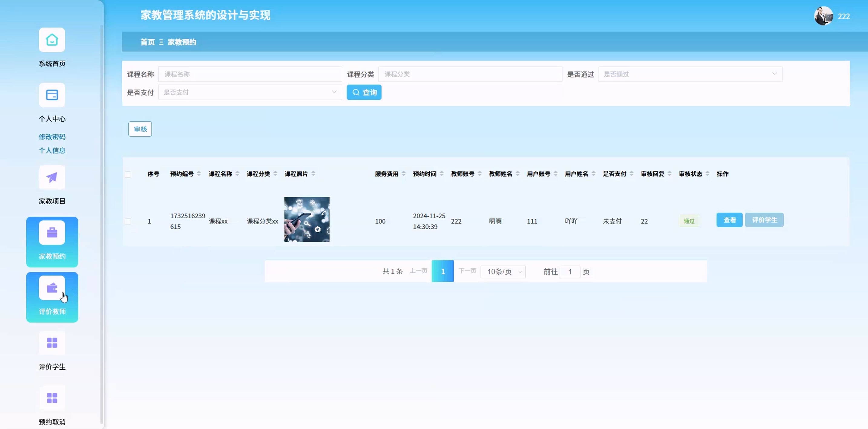Click the user avatar picture
The width and height of the screenshot is (868, 429).
coord(823,16)
